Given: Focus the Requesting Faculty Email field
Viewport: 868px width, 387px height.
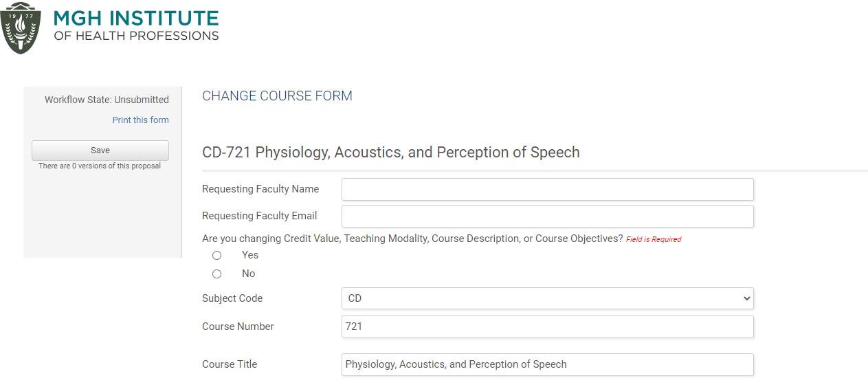Looking at the screenshot, I should point(546,216).
